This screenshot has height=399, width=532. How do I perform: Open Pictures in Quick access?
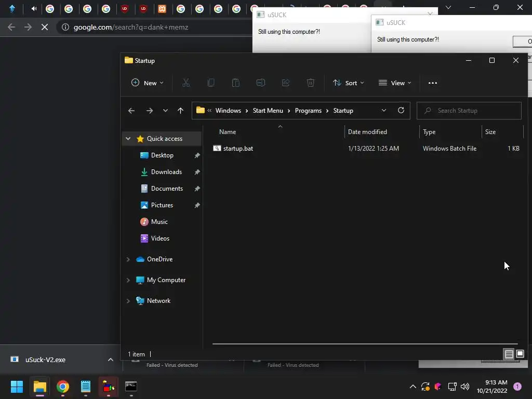pyautogui.click(x=162, y=205)
